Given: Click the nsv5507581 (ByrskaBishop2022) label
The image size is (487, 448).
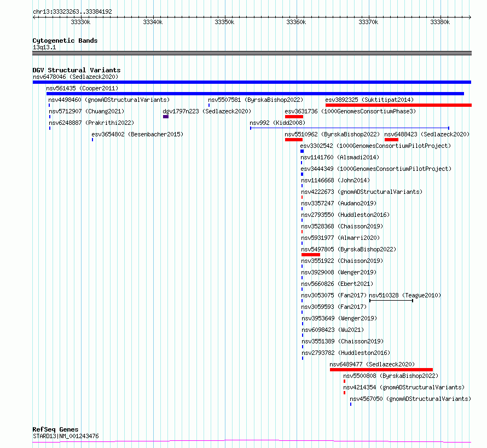Looking at the screenshot, I should [x=256, y=100].
